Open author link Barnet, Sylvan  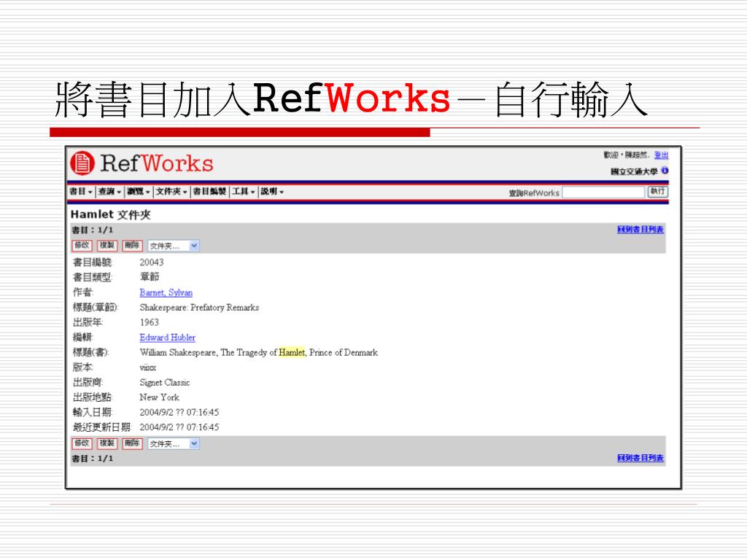[x=166, y=293]
